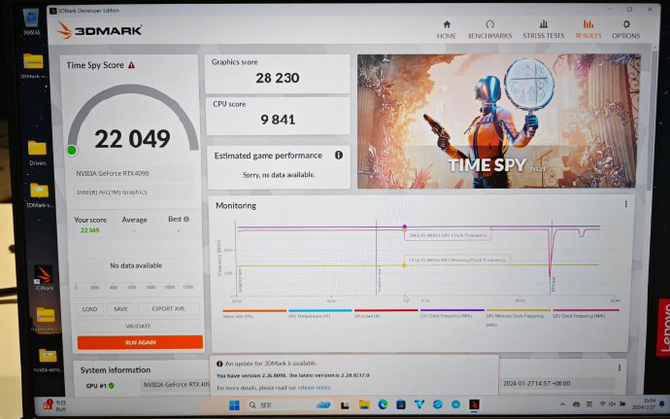Click the EXPORT XML button
This screenshot has height=419, width=670.
168,309
